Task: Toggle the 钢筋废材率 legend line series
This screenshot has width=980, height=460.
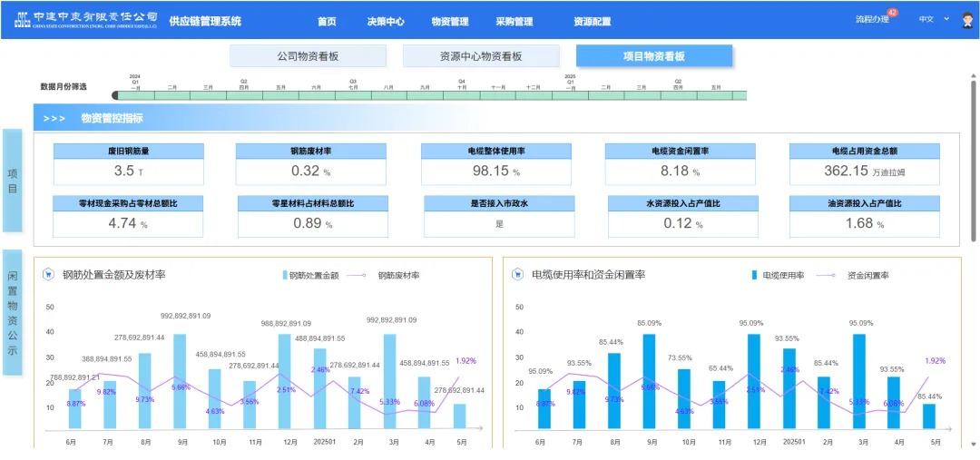Action: [x=384, y=275]
